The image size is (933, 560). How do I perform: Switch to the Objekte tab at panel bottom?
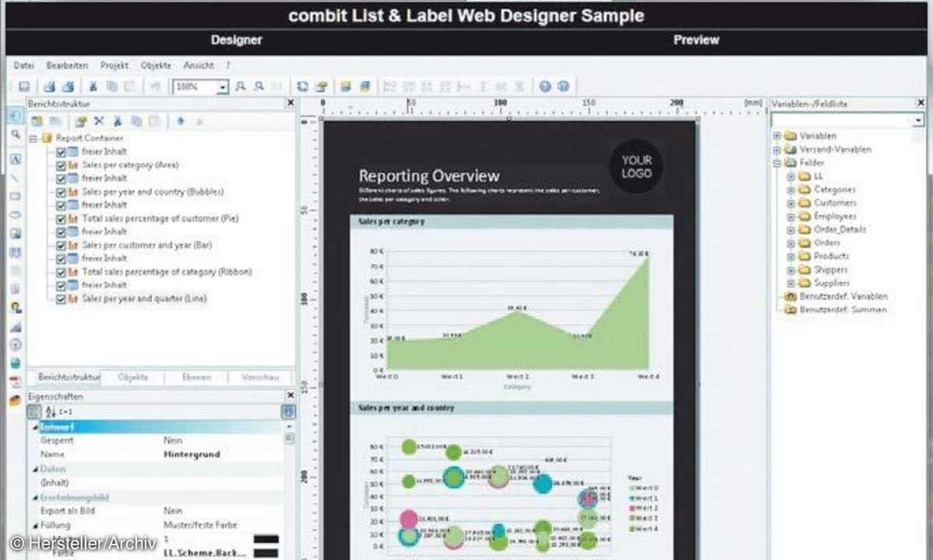pos(133,377)
